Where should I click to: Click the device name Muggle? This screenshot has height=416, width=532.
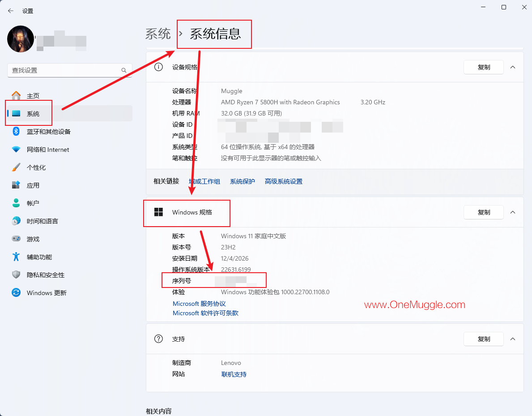232,91
